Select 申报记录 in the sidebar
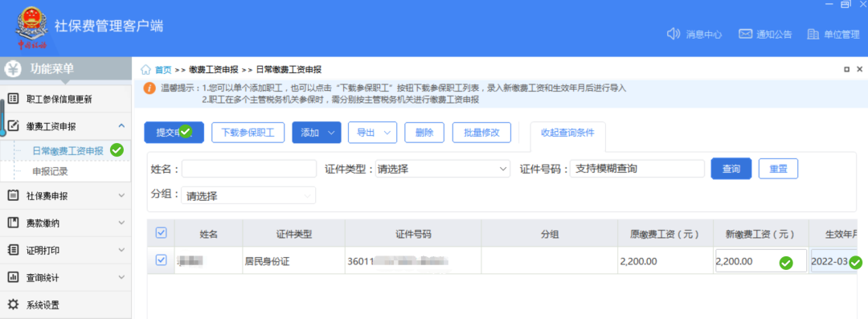This screenshot has width=868, height=319. (x=51, y=171)
